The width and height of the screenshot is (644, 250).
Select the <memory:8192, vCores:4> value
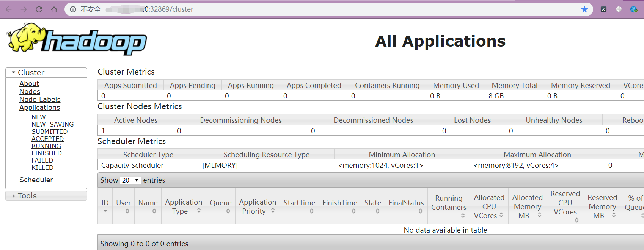point(516,165)
